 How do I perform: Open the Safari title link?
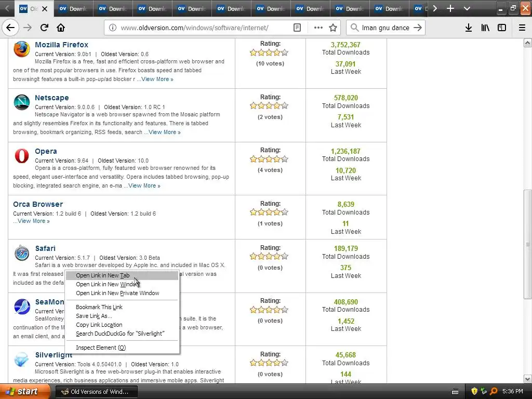(45, 248)
